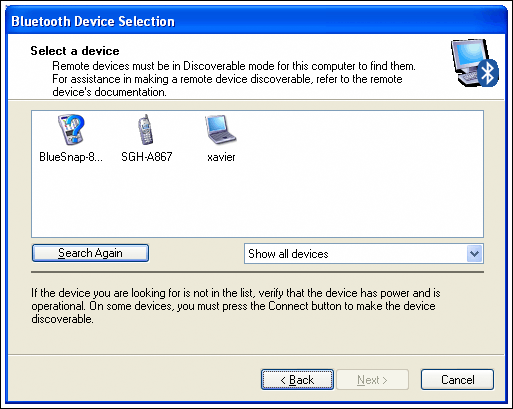Click the Bluetooth Device Selection title bar
This screenshot has width=513, height=409.
(x=256, y=21)
